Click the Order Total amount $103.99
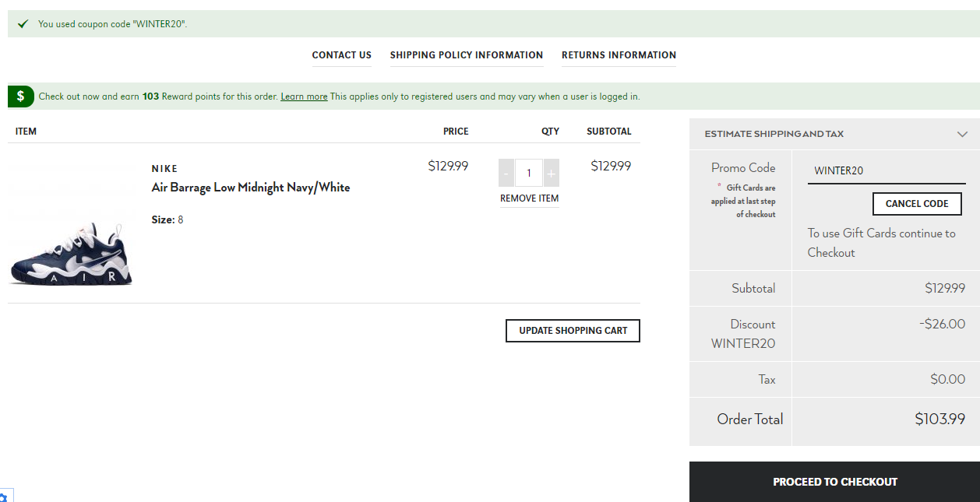 tap(940, 420)
